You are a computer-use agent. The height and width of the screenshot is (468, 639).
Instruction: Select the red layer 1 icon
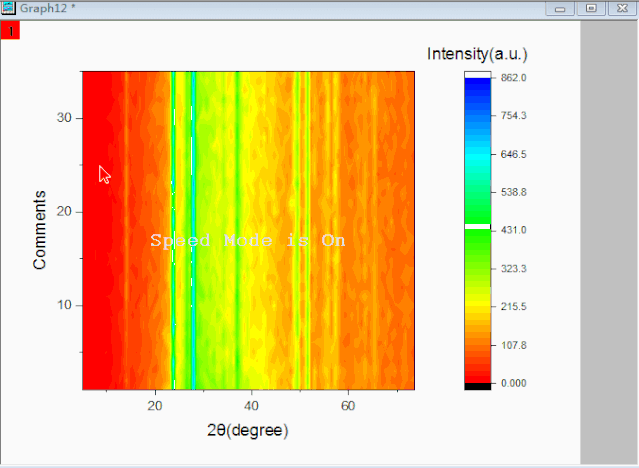[x=11, y=31]
